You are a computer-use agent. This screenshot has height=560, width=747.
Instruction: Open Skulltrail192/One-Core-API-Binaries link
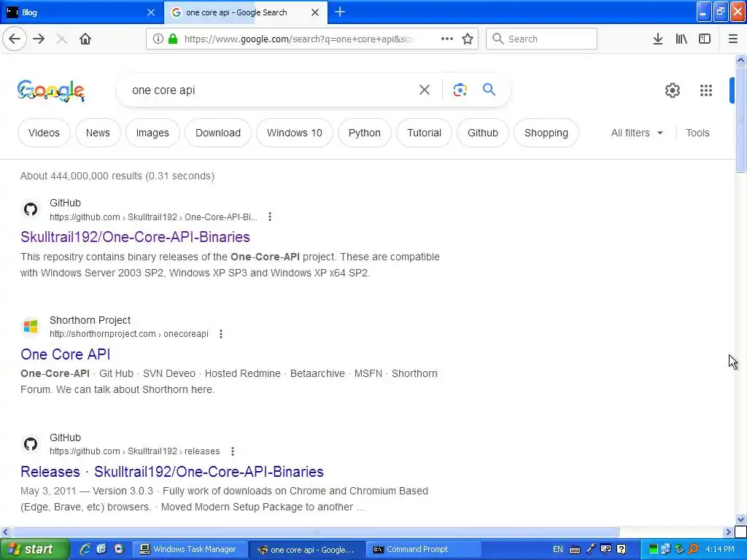pyautogui.click(x=135, y=237)
